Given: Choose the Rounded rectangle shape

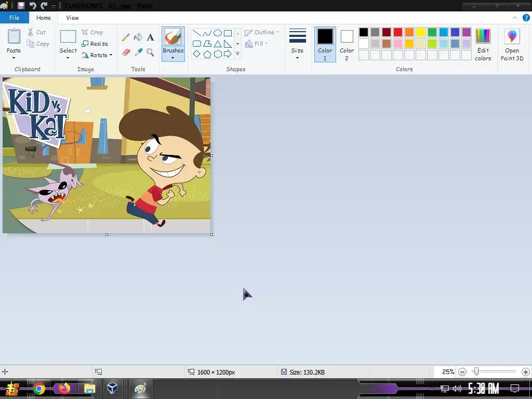Looking at the screenshot, I should (x=196, y=44).
